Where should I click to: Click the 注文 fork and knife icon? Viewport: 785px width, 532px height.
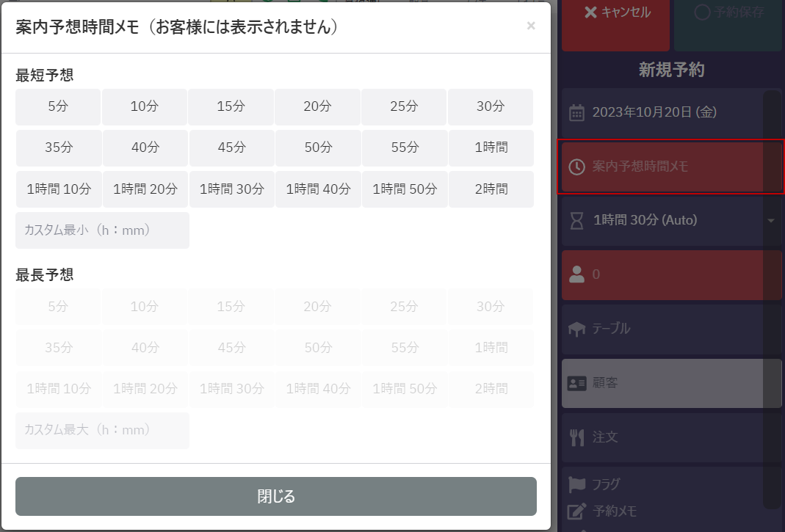coord(577,437)
